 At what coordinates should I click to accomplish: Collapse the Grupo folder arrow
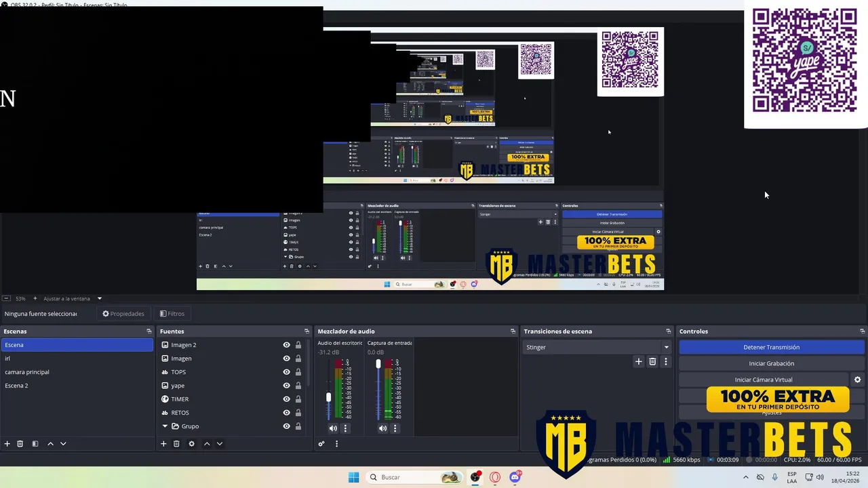[x=165, y=426]
